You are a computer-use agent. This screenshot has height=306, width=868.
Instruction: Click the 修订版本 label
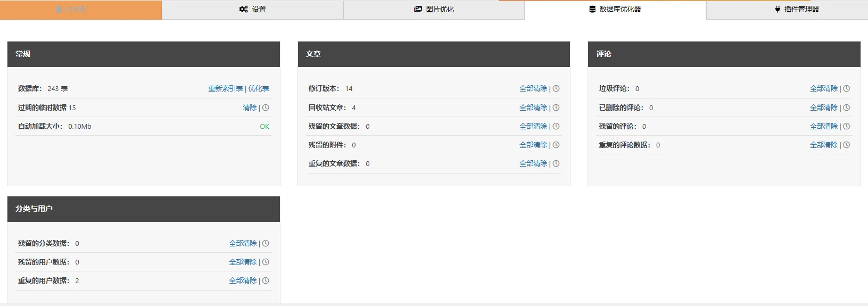point(324,89)
